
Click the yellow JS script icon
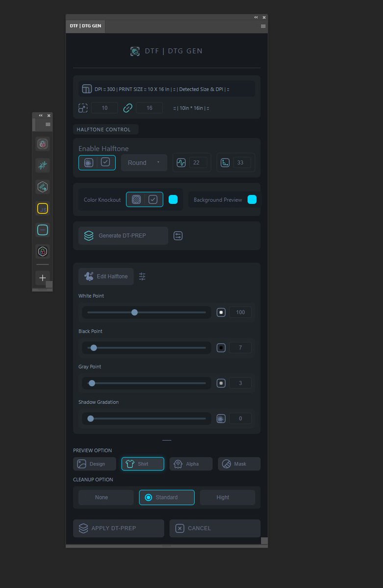(43, 209)
